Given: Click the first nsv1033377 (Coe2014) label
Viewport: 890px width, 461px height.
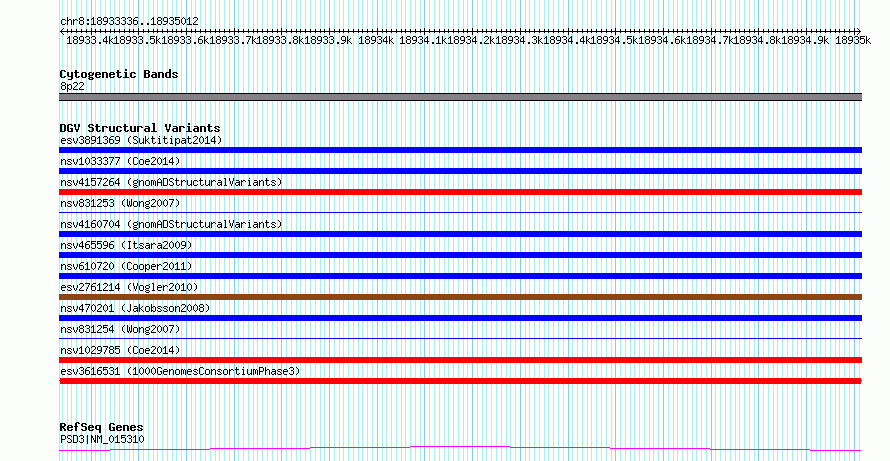Looking at the screenshot, I should coord(120,161).
